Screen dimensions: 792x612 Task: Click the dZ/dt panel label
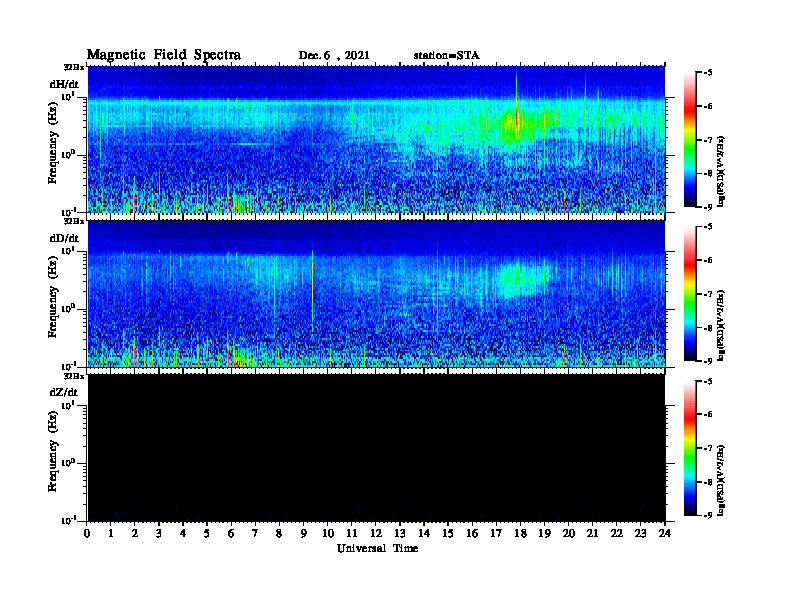click(x=64, y=392)
